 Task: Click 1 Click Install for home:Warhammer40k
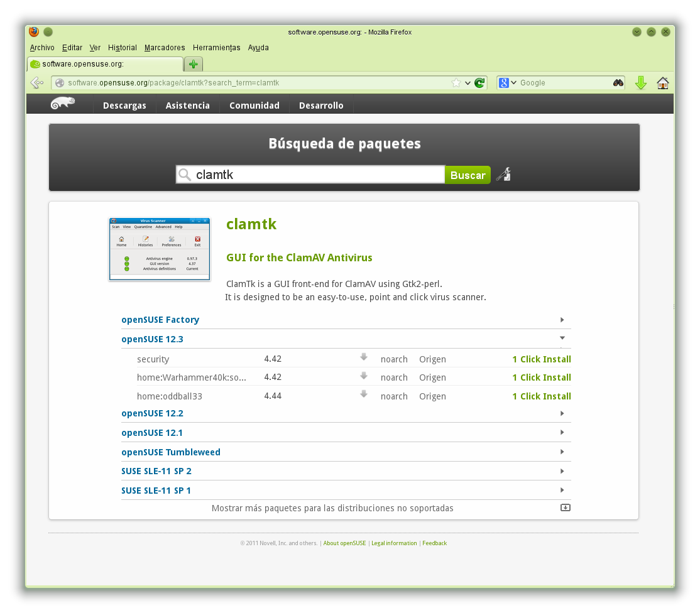542,377
